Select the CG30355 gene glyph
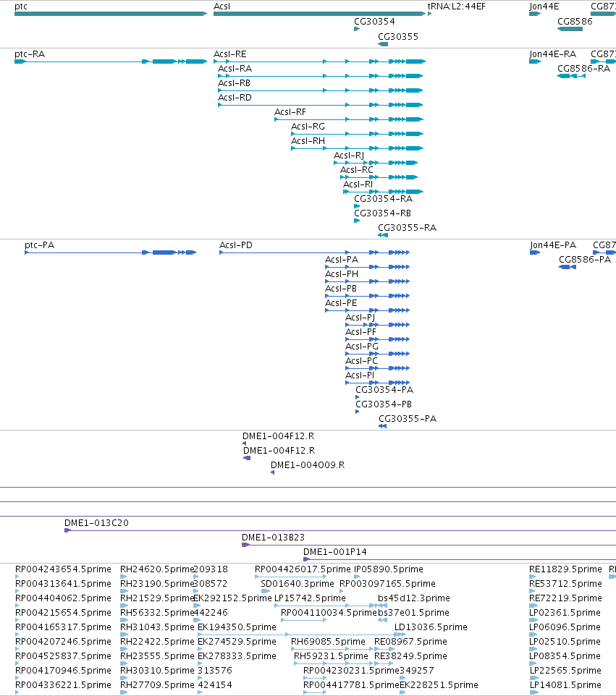The image size is (616, 696). pyautogui.click(x=383, y=44)
